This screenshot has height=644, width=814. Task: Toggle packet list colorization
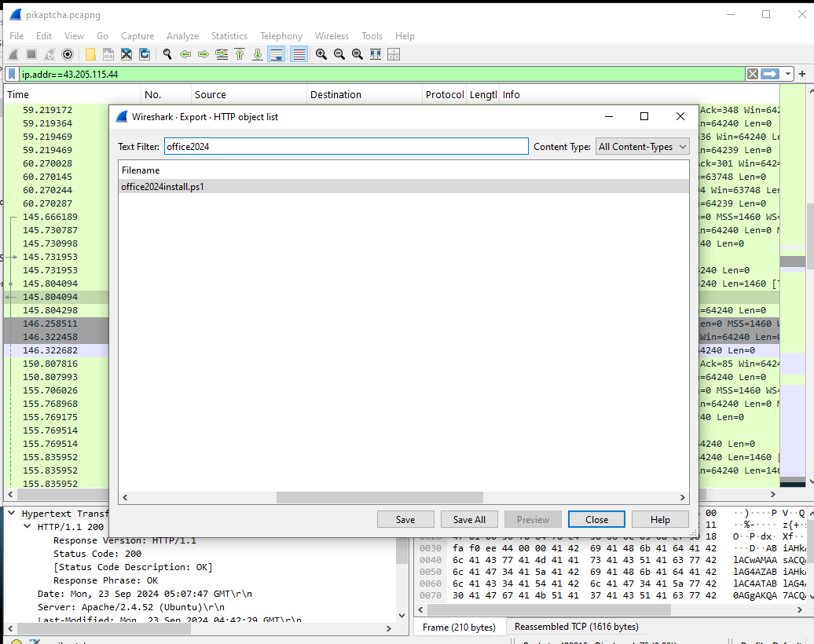coord(299,54)
